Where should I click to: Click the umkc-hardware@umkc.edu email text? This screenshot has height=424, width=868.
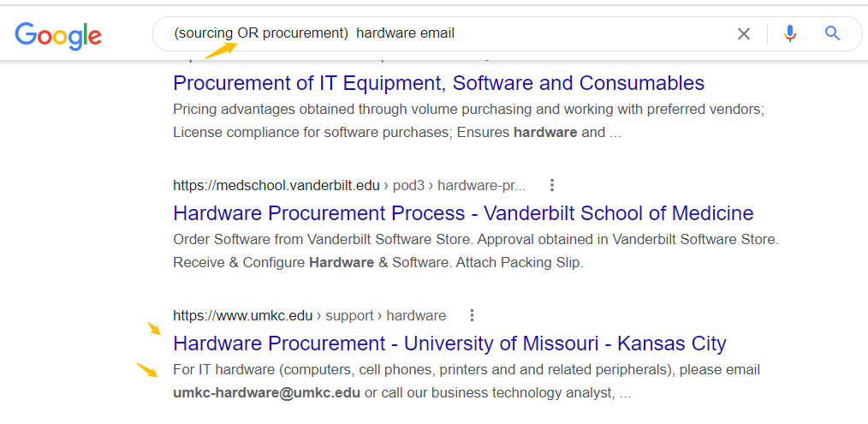pyautogui.click(x=267, y=393)
